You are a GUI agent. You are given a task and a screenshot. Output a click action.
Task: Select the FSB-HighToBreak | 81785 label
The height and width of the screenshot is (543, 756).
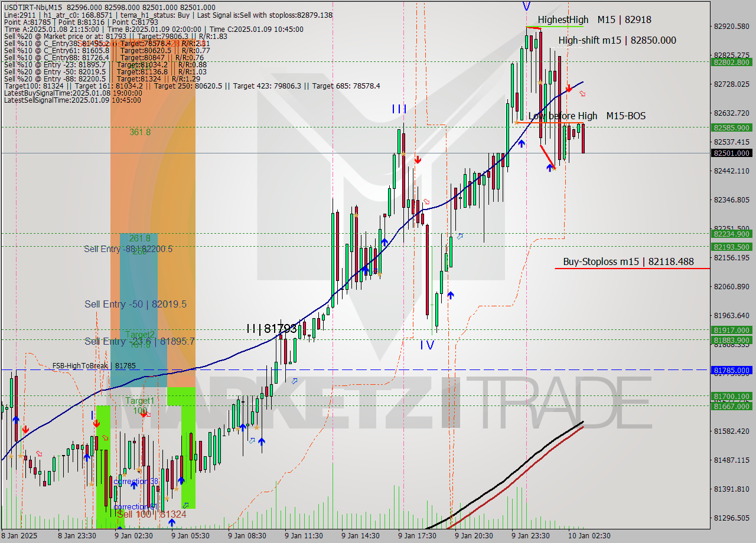point(94,366)
